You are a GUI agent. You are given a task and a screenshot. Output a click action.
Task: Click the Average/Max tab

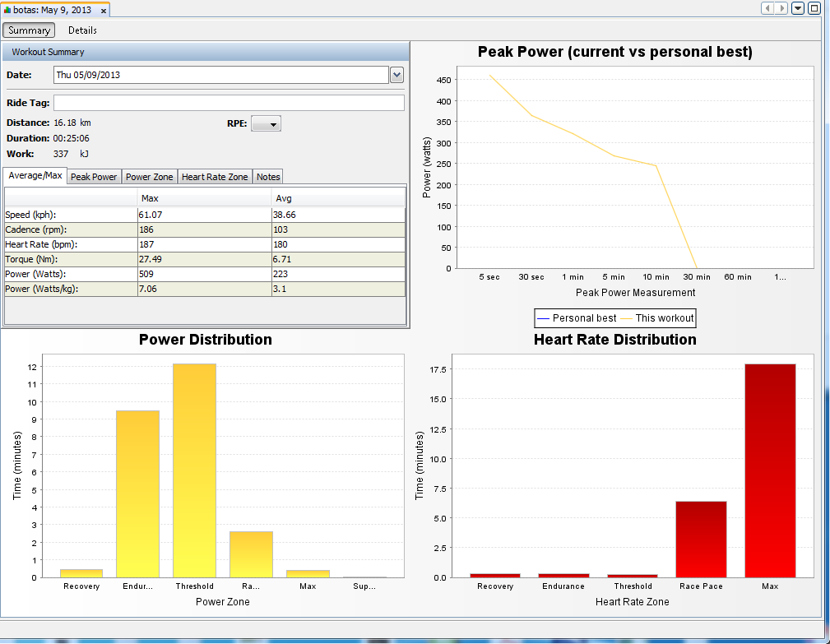click(35, 176)
